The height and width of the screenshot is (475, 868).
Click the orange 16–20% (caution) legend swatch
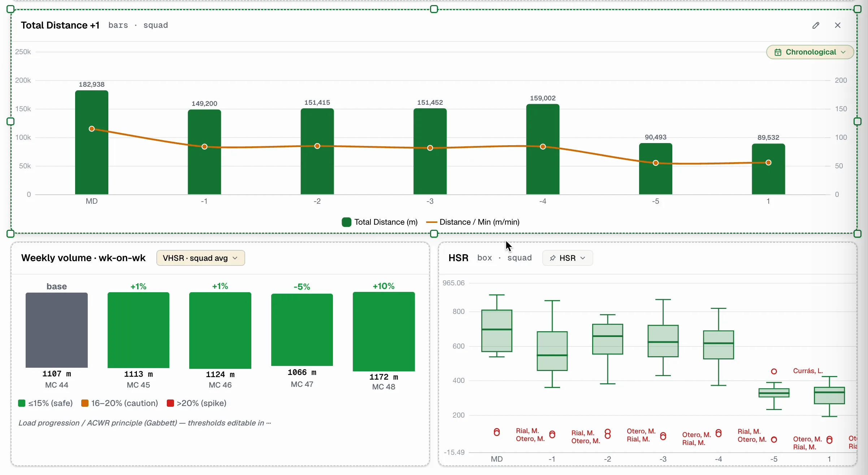(x=85, y=403)
